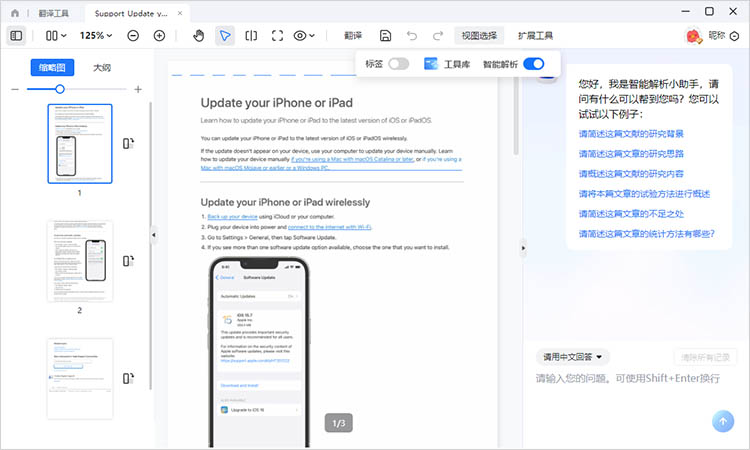Open the 昵称 account menu
Screen dimensions: 750x450
coord(717,35)
